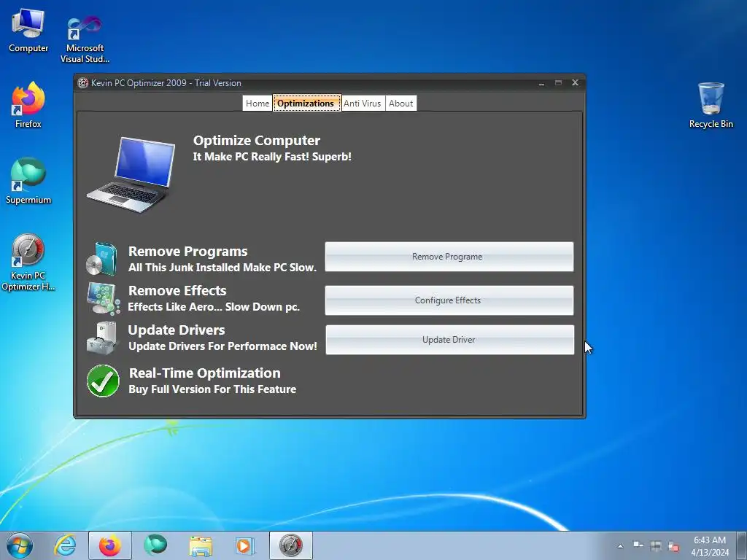Click 'It Make PC Really Fast! Superb!' text
Image resolution: width=747 pixels, height=560 pixels.
272,157
